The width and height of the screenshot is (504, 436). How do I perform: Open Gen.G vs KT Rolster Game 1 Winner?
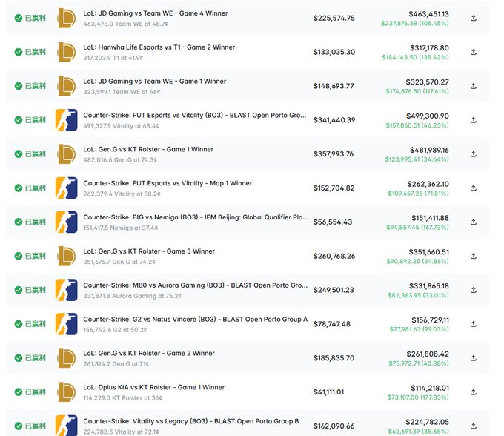(x=148, y=149)
